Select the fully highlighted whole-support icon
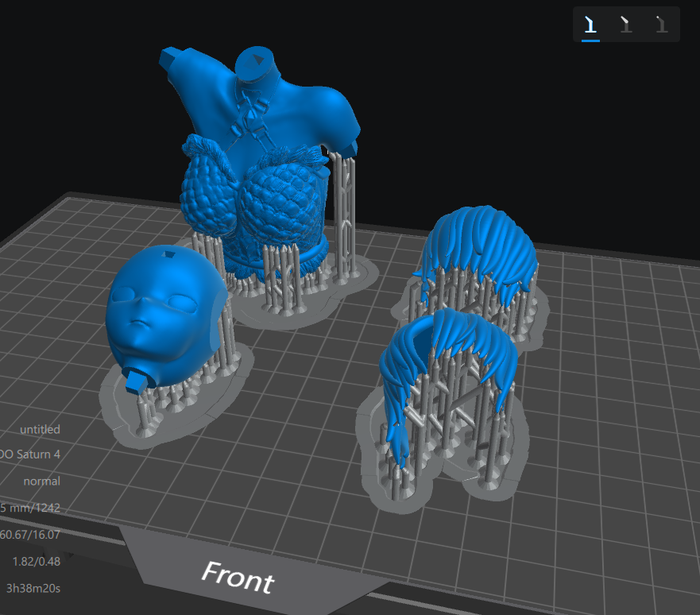Screen dimensions: 700x615 point(590,24)
